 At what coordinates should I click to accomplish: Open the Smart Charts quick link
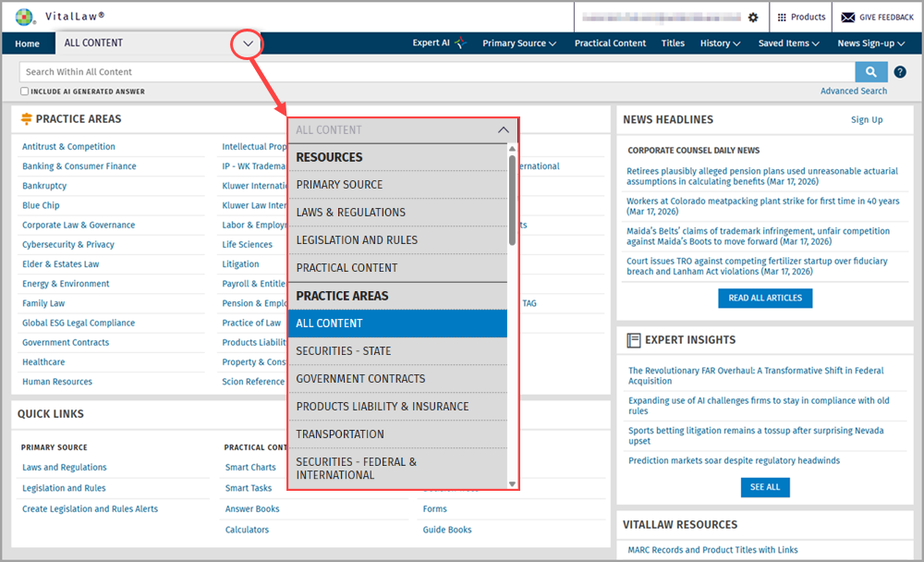pyautogui.click(x=250, y=467)
